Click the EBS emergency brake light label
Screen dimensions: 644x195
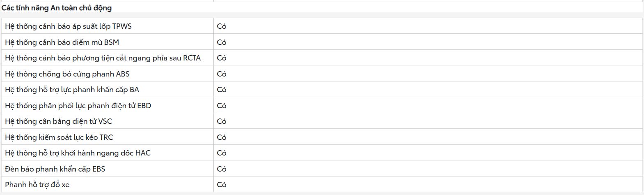tap(55, 169)
